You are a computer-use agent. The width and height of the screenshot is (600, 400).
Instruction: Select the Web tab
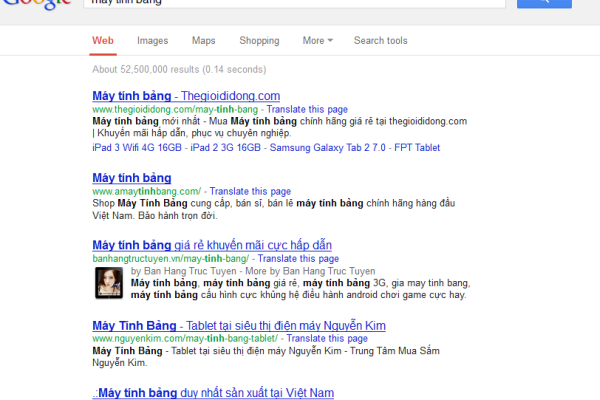point(103,41)
